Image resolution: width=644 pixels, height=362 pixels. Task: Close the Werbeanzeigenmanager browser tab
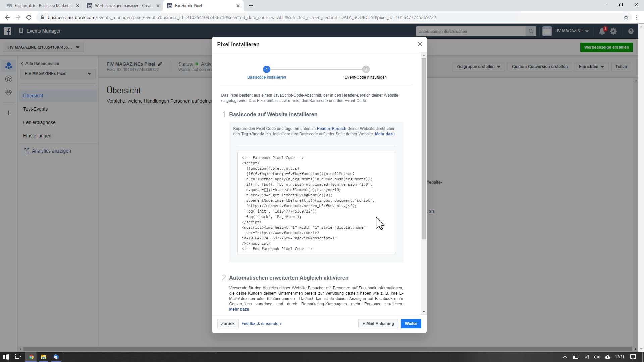158,6
